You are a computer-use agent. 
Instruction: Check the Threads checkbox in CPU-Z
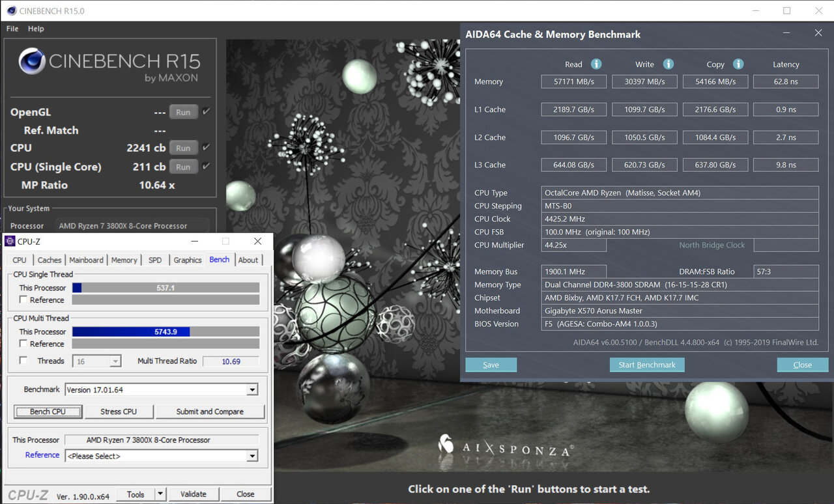(23, 361)
